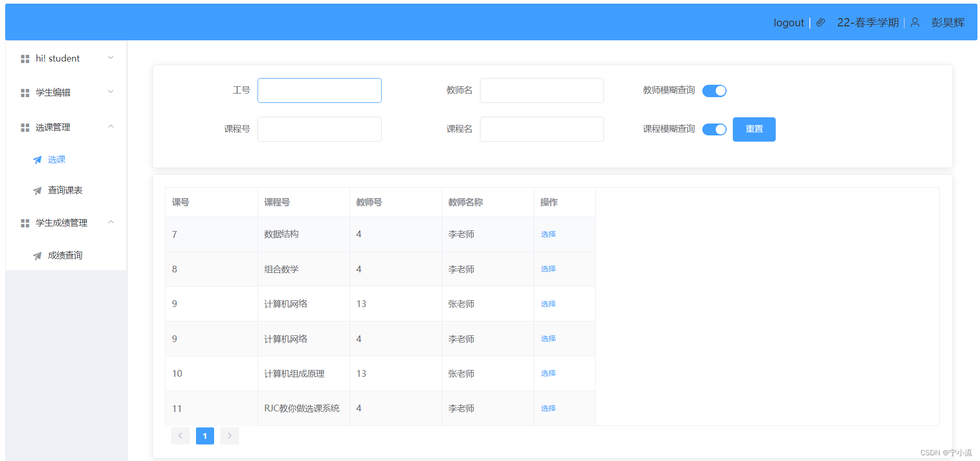
Task: Select page 1 in pagination
Action: pos(205,436)
